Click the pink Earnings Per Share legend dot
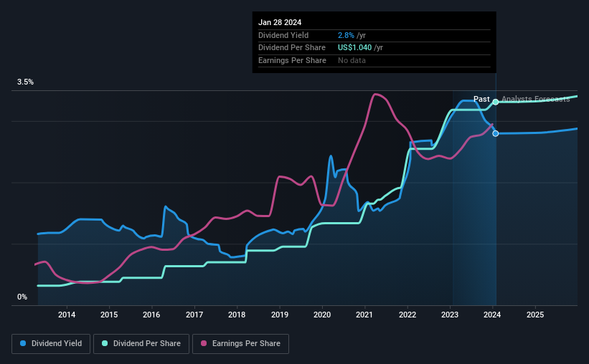Screen dimensions: 589x364 (204, 343)
